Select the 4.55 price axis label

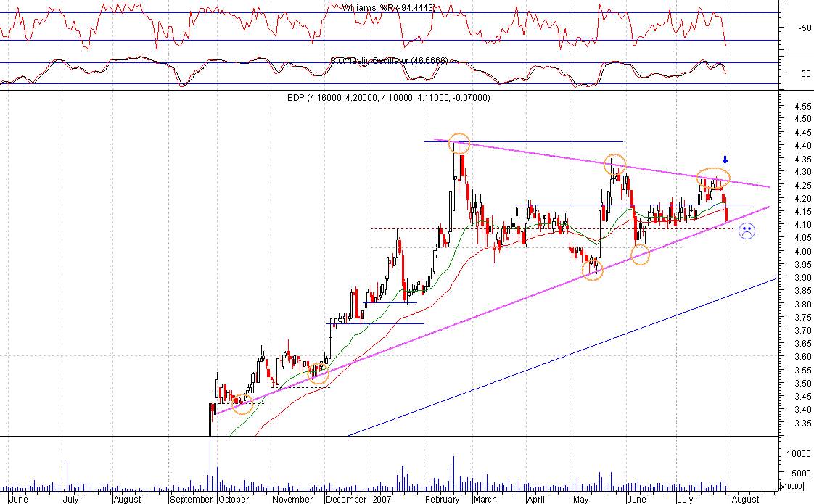803,106
